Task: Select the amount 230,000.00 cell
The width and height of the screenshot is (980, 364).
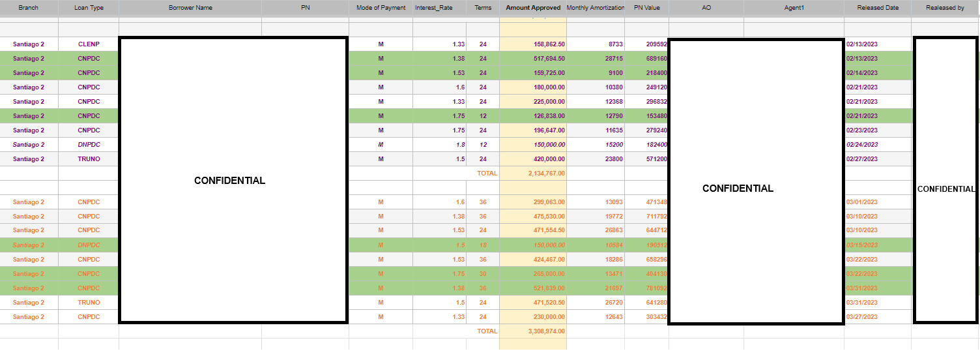Action: point(533,317)
